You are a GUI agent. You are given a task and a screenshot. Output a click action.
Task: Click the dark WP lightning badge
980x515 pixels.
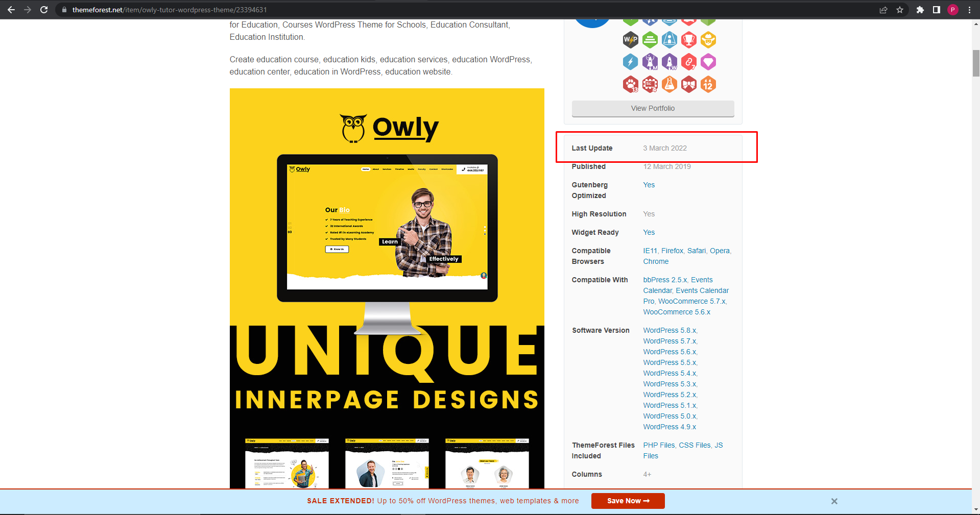(631, 39)
